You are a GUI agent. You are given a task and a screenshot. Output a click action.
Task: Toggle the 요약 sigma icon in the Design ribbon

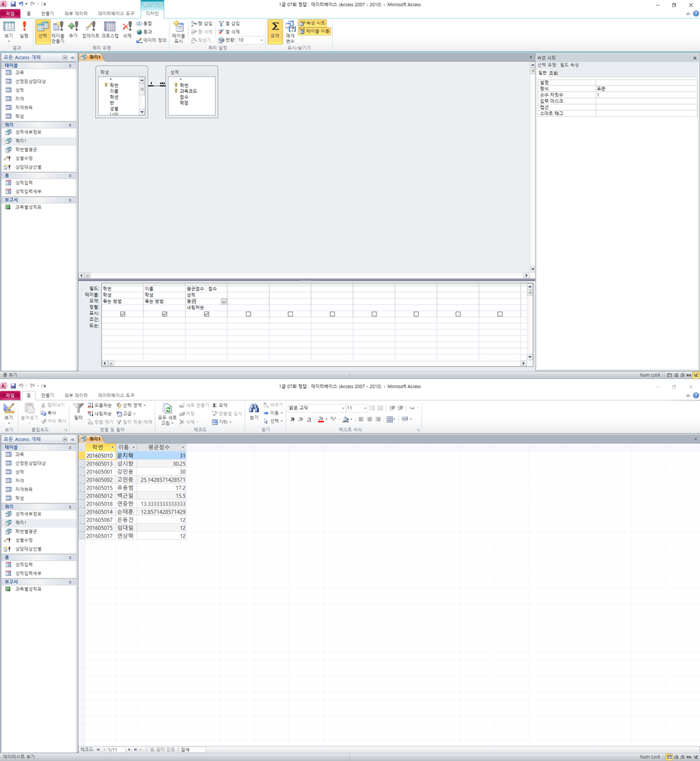(x=275, y=30)
